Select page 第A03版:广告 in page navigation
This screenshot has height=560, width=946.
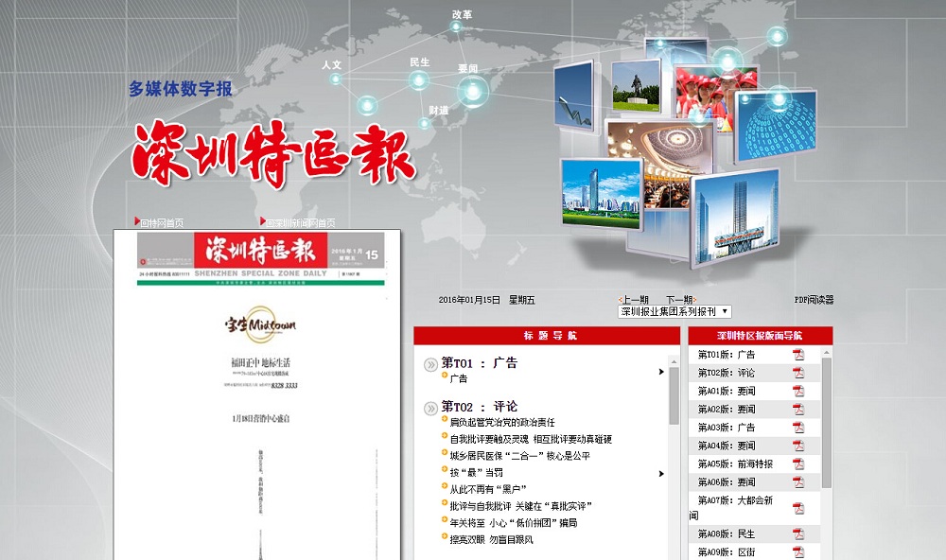[x=727, y=428]
